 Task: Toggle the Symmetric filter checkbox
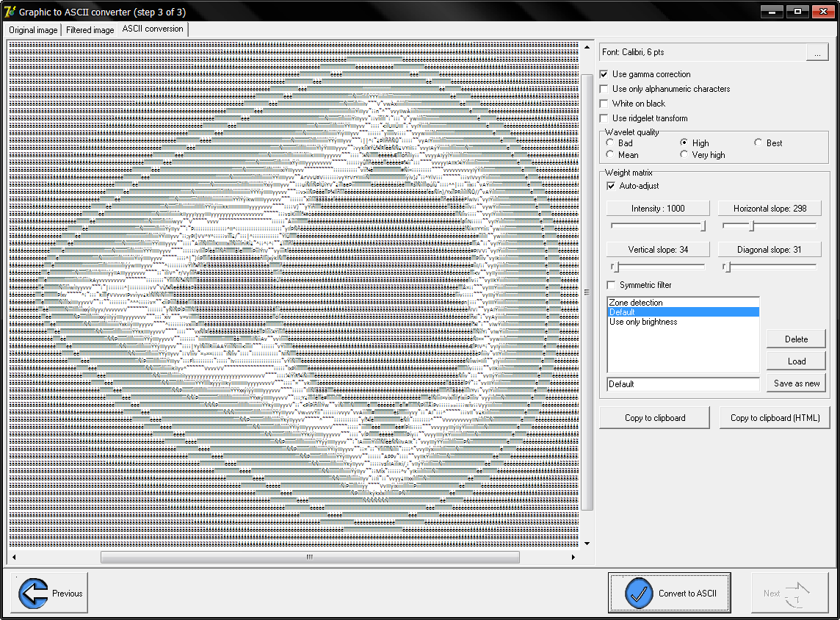(611, 285)
